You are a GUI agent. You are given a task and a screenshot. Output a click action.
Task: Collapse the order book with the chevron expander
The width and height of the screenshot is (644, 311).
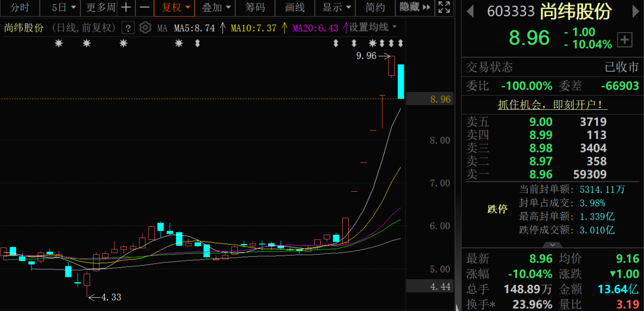pos(552,245)
